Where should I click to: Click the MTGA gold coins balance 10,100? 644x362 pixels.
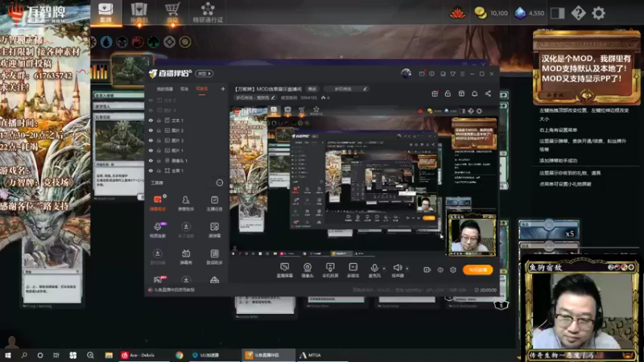pos(491,13)
